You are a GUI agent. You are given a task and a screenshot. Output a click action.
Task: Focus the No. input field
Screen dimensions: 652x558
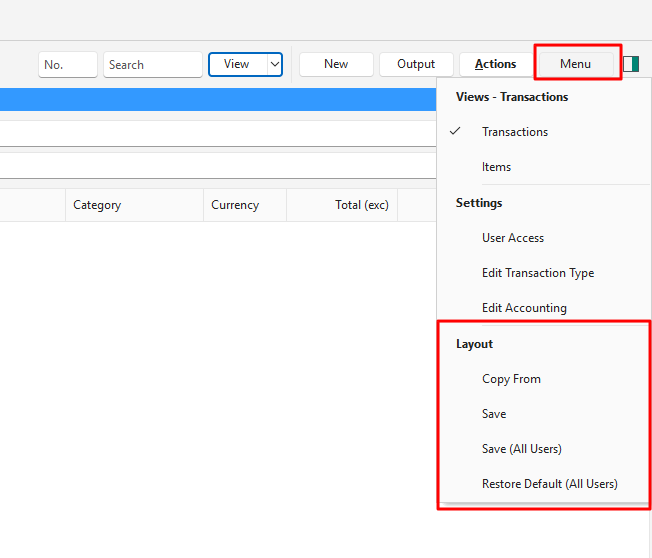click(68, 64)
